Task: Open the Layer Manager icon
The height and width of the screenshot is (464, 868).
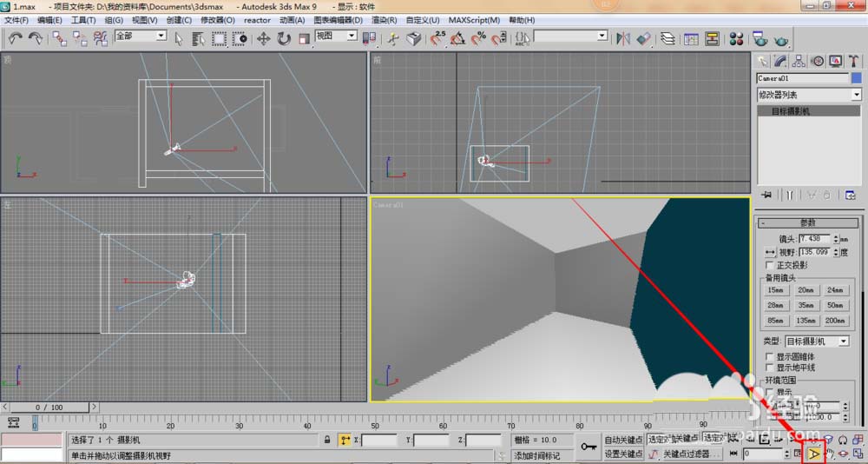Action: click(x=667, y=38)
